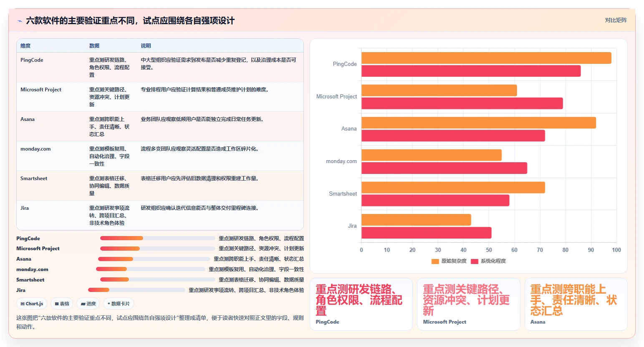644x347 pixels.
Task: Click 重点测模板复用 text beside monday.com progress
Action: click(256, 269)
